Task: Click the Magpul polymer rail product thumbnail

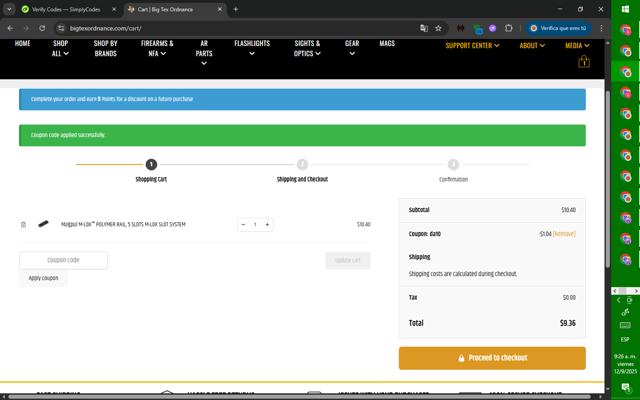Action: (x=43, y=224)
